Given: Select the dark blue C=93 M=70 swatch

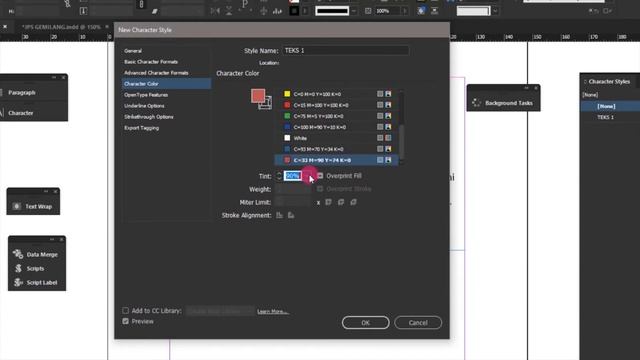Looking at the screenshot, I should [337, 149].
